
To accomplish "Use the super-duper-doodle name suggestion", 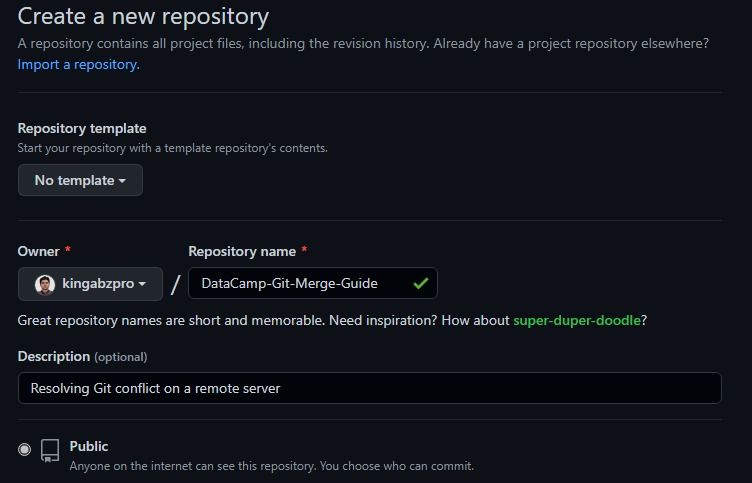I will tap(577, 320).
